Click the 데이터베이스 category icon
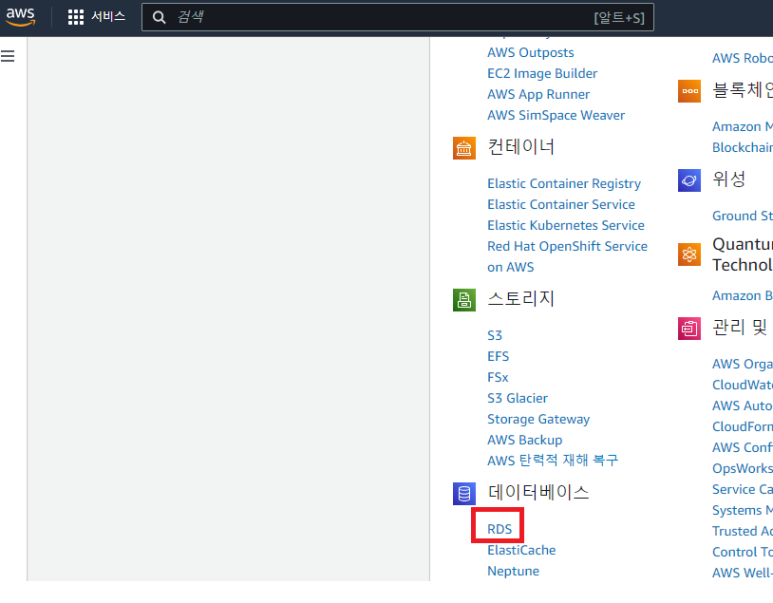The image size is (773, 603). (464, 493)
